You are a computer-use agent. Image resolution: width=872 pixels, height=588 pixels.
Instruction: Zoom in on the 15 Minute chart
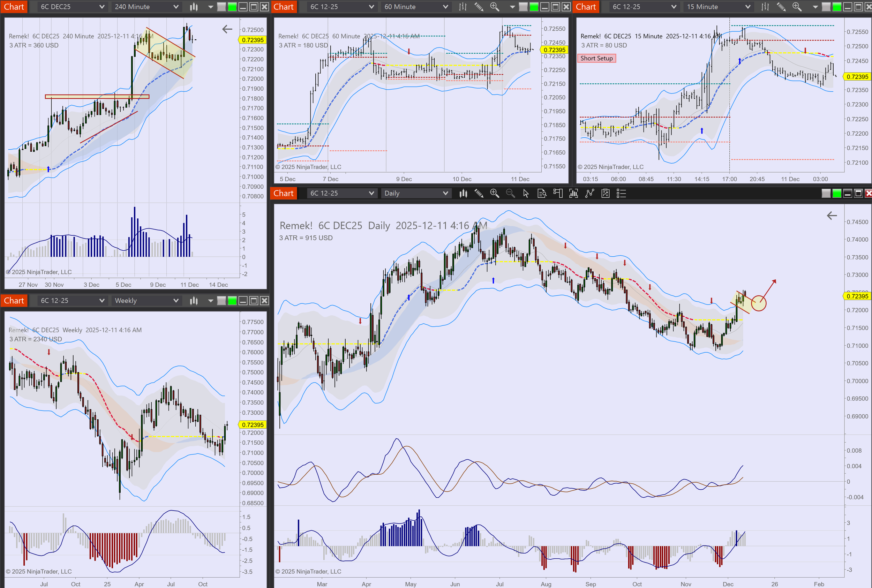pos(797,7)
